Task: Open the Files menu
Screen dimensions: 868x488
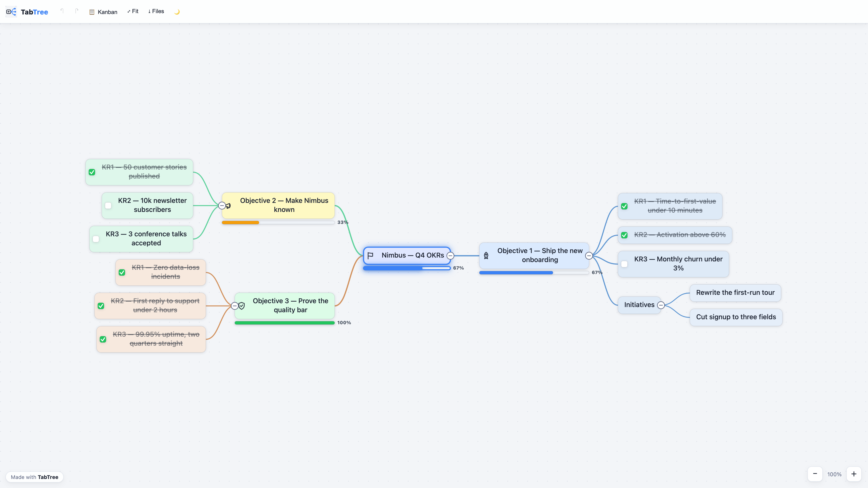Action: (x=156, y=12)
